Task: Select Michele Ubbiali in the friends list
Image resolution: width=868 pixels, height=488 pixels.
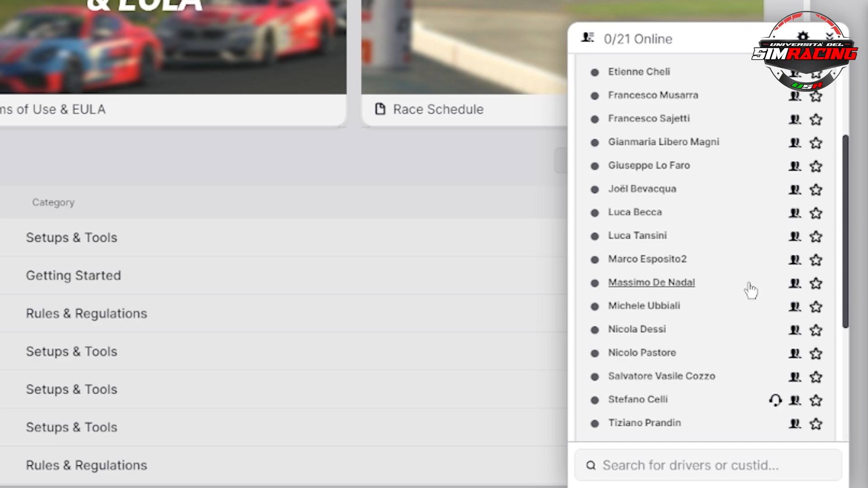Action: pyautogui.click(x=644, y=306)
